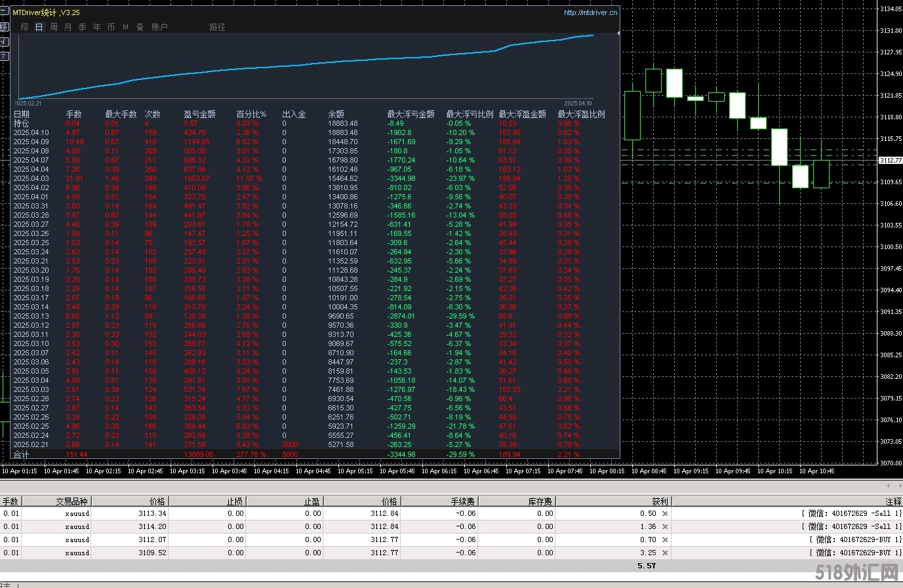Click the 余额 column header
Image resolution: width=903 pixels, height=588 pixels.
coord(336,114)
